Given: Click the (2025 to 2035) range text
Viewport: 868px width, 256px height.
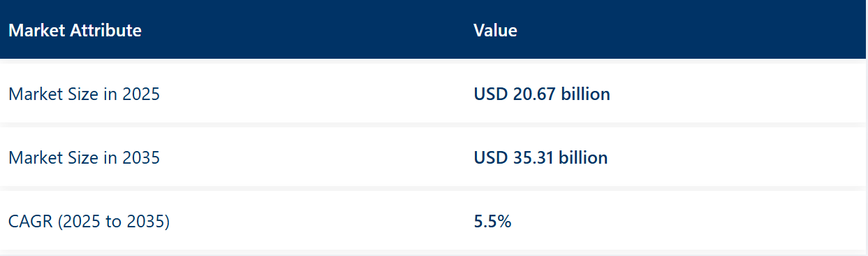Looking at the screenshot, I should click(x=114, y=222).
